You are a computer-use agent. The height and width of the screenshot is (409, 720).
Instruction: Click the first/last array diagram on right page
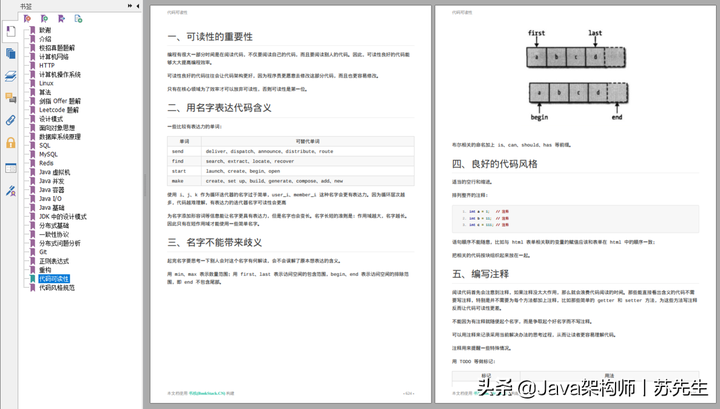[575, 49]
